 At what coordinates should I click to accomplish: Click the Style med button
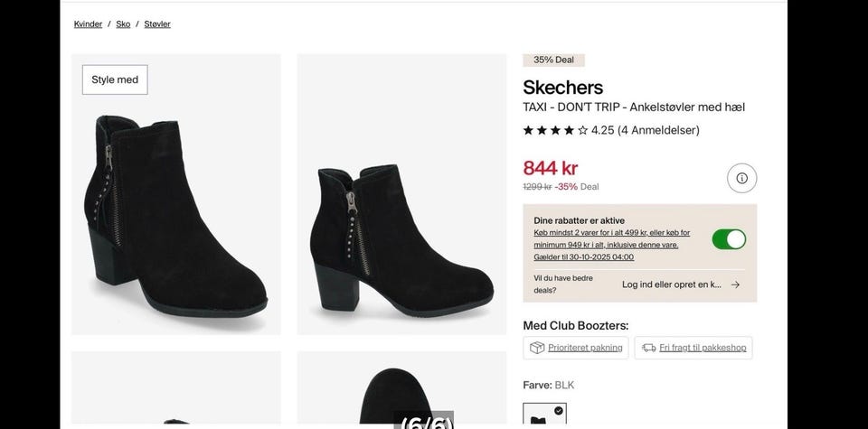click(115, 79)
